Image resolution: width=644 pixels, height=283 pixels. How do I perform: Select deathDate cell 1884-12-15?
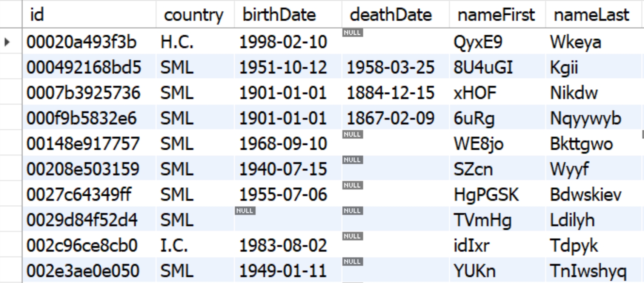(x=390, y=93)
